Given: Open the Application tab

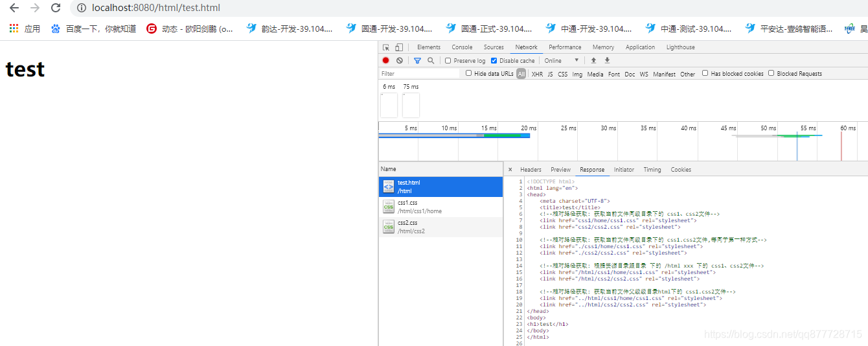Looking at the screenshot, I should click(640, 47).
